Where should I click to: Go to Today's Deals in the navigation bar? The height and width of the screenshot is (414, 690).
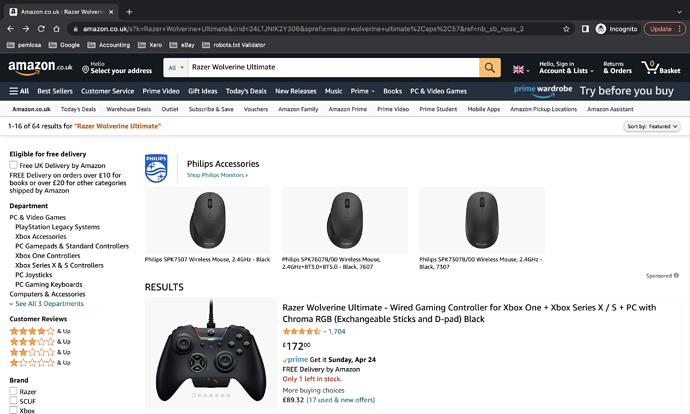[x=245, y=91]
